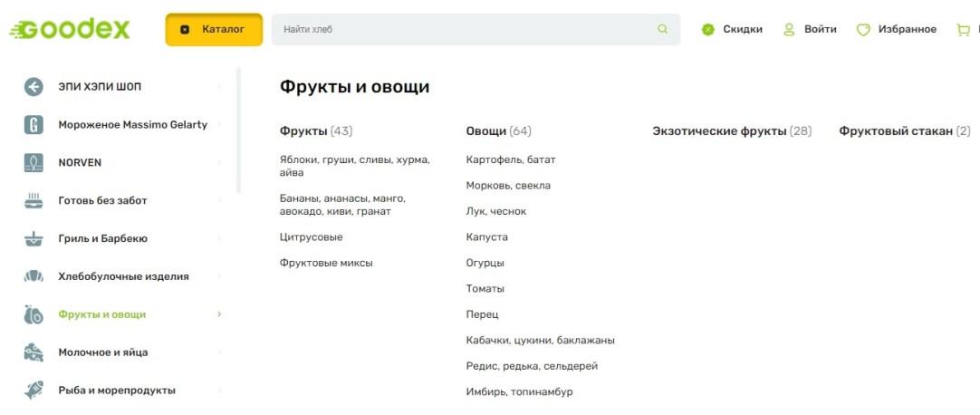Open Гриль и Барбекю category

pos(102,238)
